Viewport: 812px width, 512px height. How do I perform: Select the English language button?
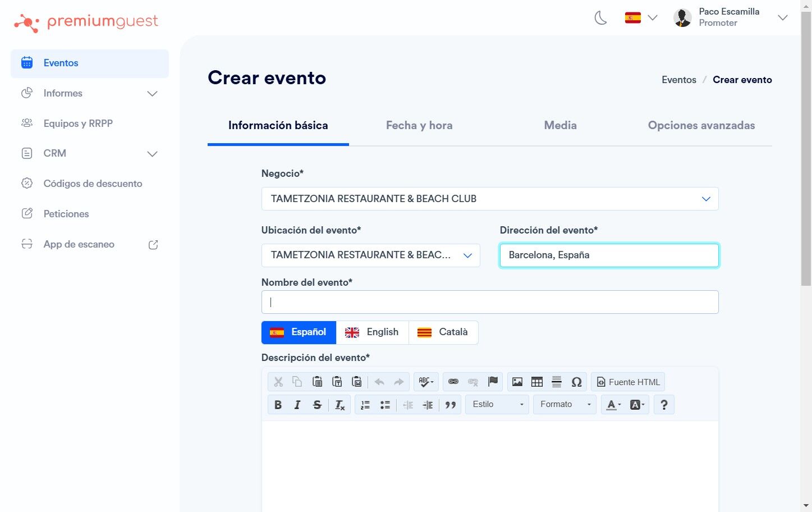click(372, 332)
